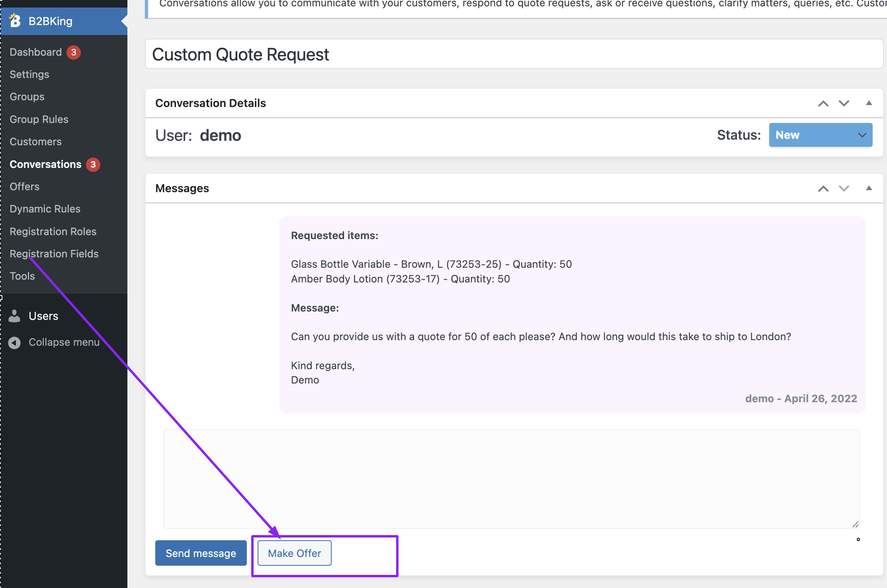The image size is (887, 588).
Task: Click the 'demo - April 26, 2022' timestamp
Action: click(801, 399)
